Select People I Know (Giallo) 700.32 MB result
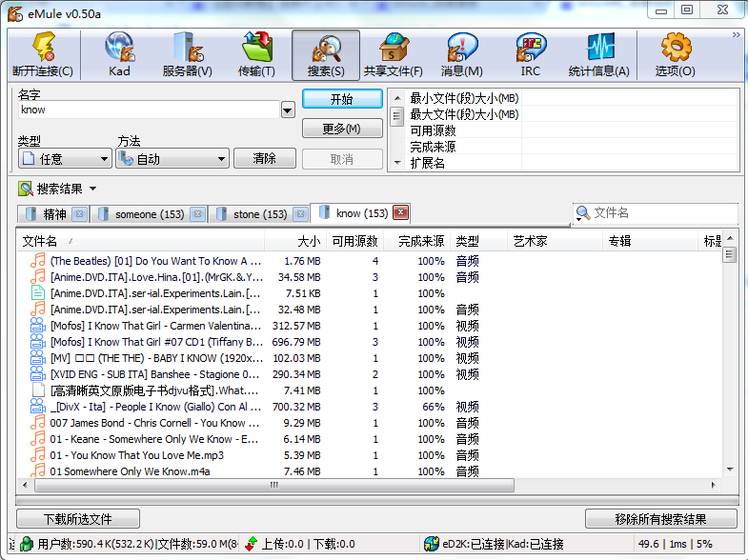The image size is (748, 560). point(370,407)
